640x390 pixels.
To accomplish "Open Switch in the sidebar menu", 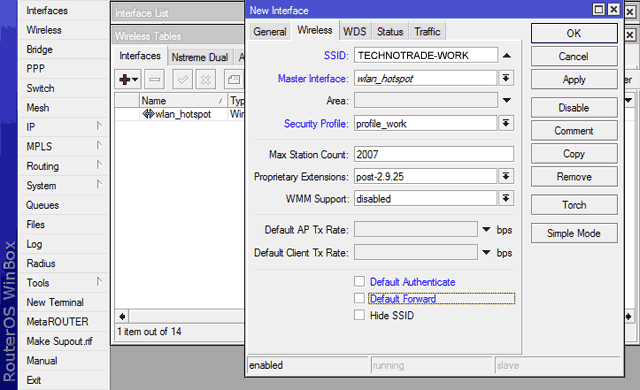I will coord(63,88).
